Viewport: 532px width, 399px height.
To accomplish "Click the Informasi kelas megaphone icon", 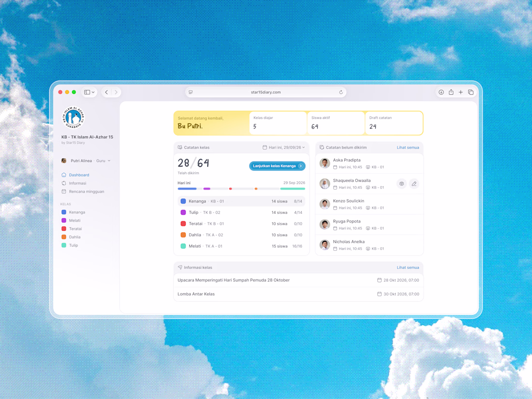I will click(180, 267).
